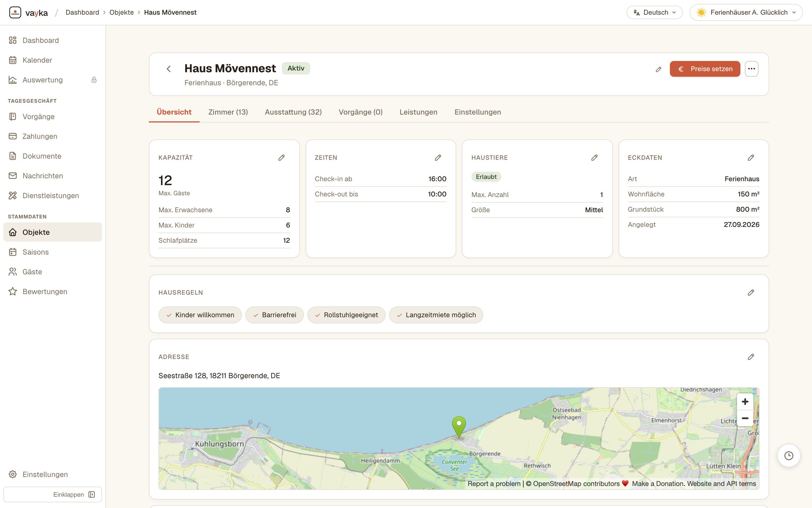Edit the Eckdaten card

750,158
